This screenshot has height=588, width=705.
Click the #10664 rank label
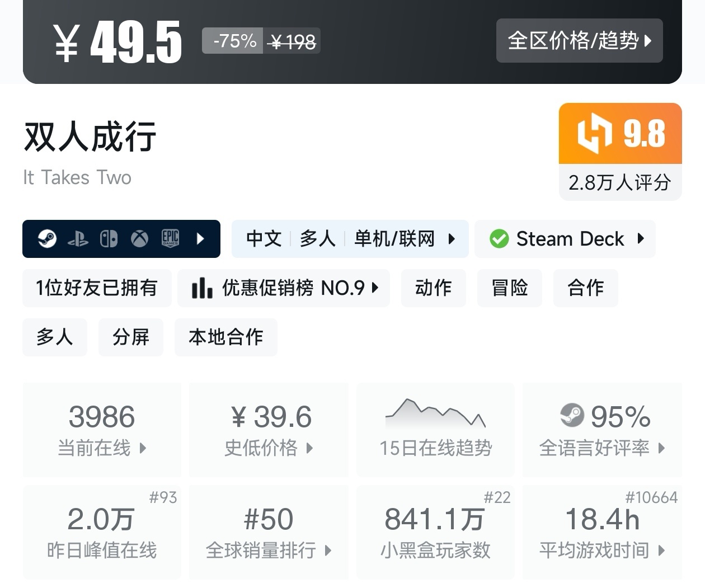(651, 497)
